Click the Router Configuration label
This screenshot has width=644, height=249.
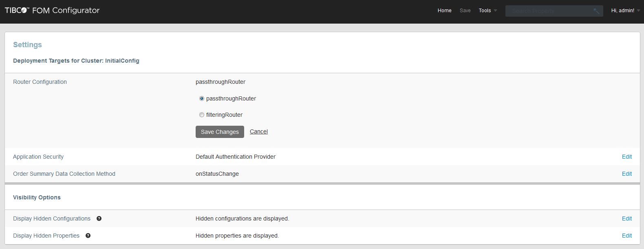coord(40,82)
